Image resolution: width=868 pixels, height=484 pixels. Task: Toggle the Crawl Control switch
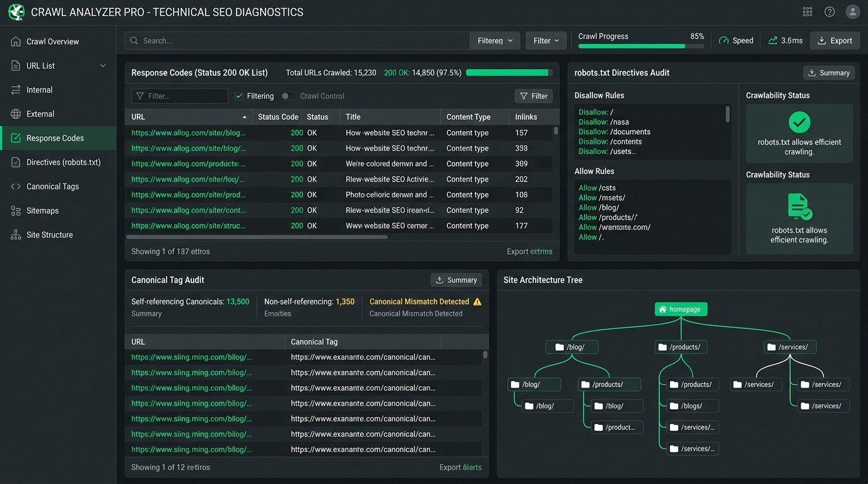point(288,96)
